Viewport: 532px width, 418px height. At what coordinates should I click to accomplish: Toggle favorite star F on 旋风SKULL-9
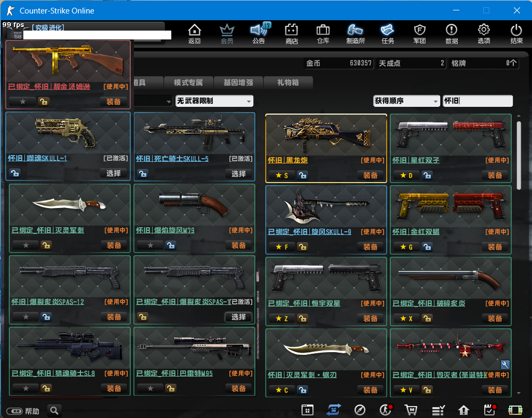click(x=282, y=247)
